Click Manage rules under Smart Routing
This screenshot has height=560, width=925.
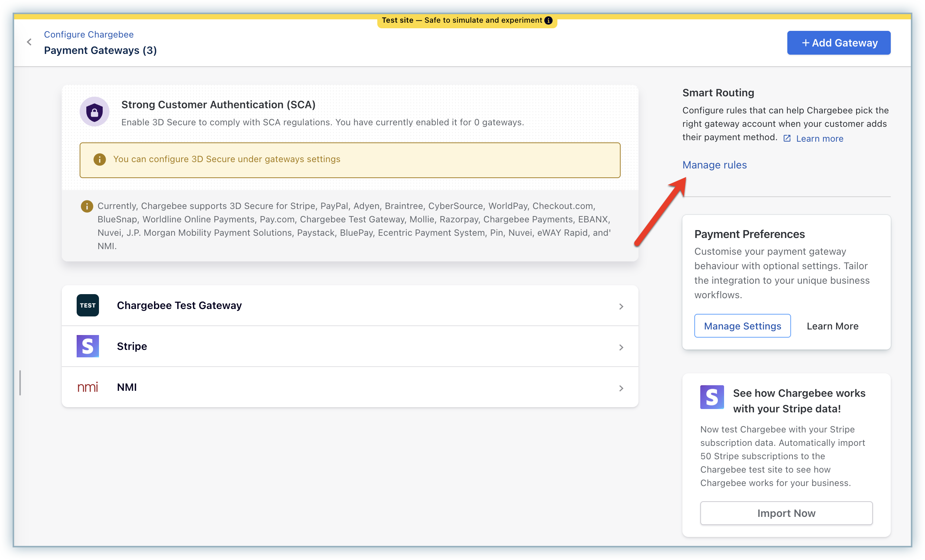[x=714, y=165]
